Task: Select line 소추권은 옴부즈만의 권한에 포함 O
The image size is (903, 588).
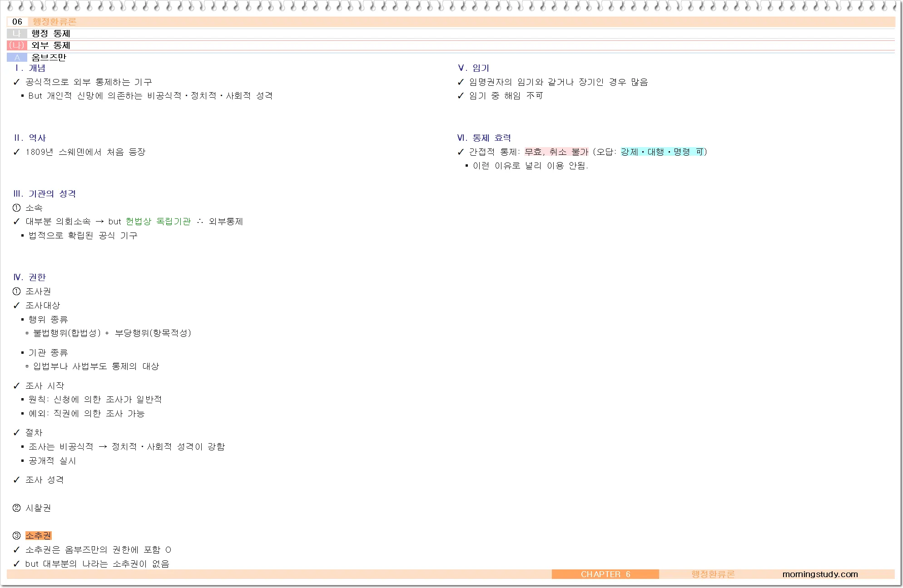Action: 98,550
